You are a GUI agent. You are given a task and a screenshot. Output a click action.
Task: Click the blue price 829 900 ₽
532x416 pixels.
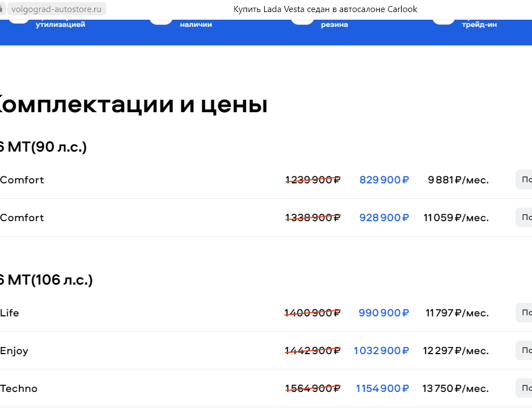(384, 180)
